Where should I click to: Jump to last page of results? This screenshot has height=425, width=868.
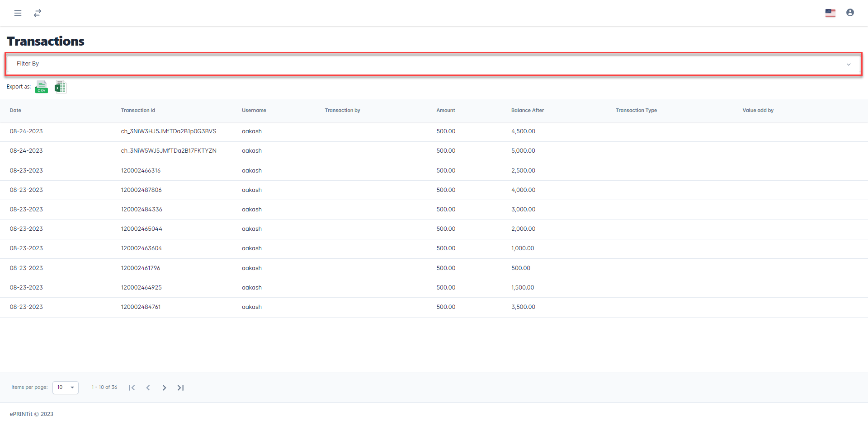coord(180,388)
